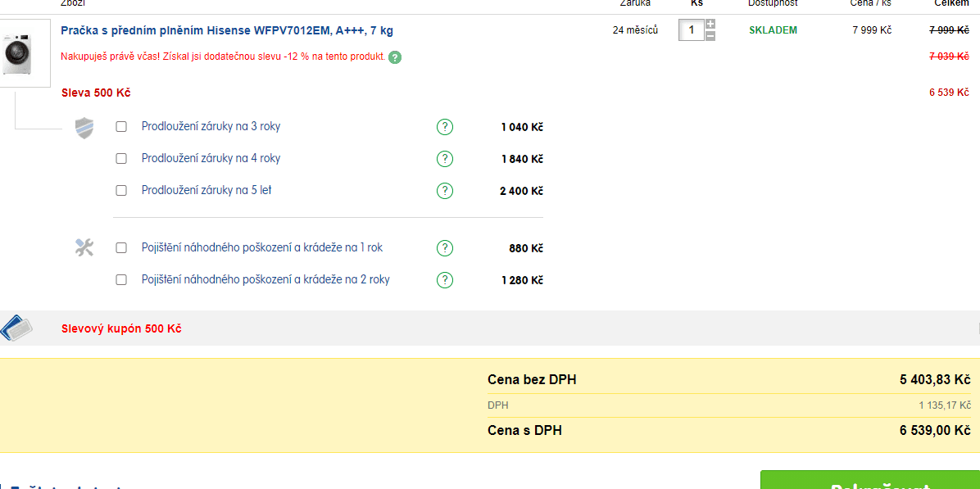This screenshot has width=980, height=489.
Task: Click the quantity input field
Action: tap(692, 30)
